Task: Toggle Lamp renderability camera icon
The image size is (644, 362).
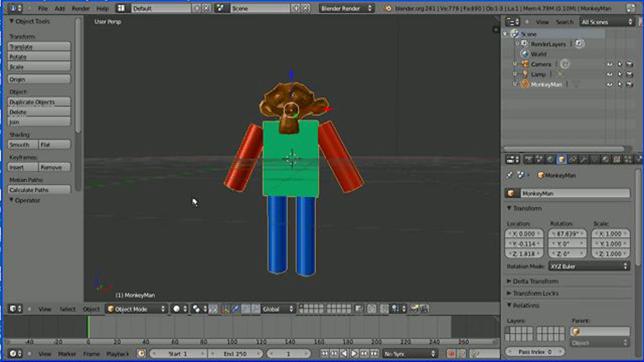Action: tap(629, 74)
